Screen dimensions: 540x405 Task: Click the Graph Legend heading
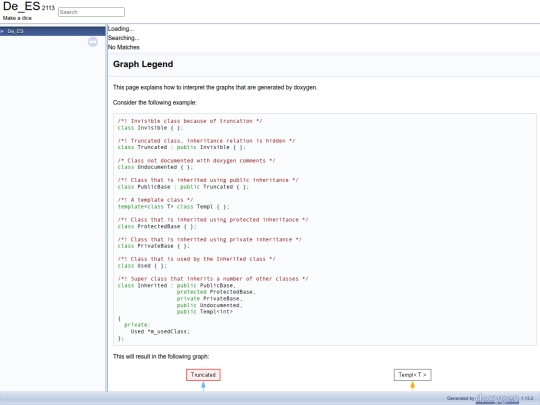(x=143, y=64)
